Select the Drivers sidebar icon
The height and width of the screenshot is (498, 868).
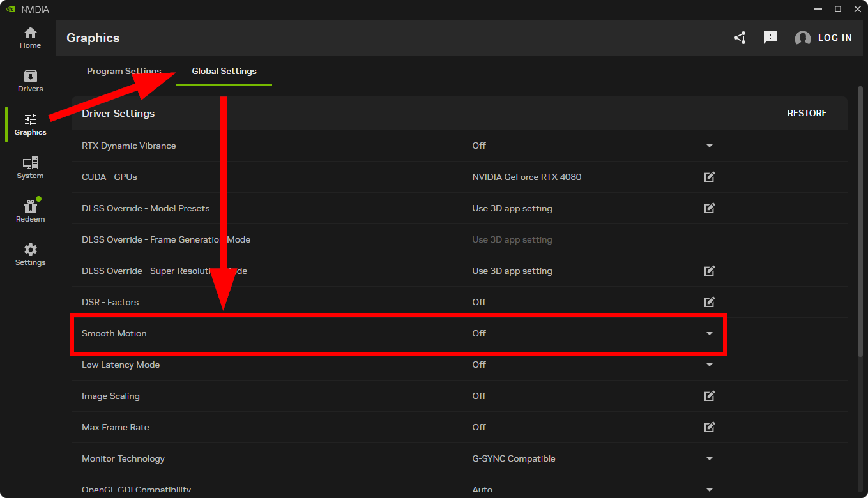click(29, 80)
